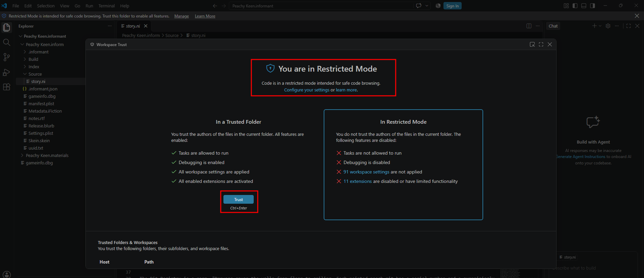Open the Extensions view
The height and width of the screenshot is (278, 644).
click(7, 87)
